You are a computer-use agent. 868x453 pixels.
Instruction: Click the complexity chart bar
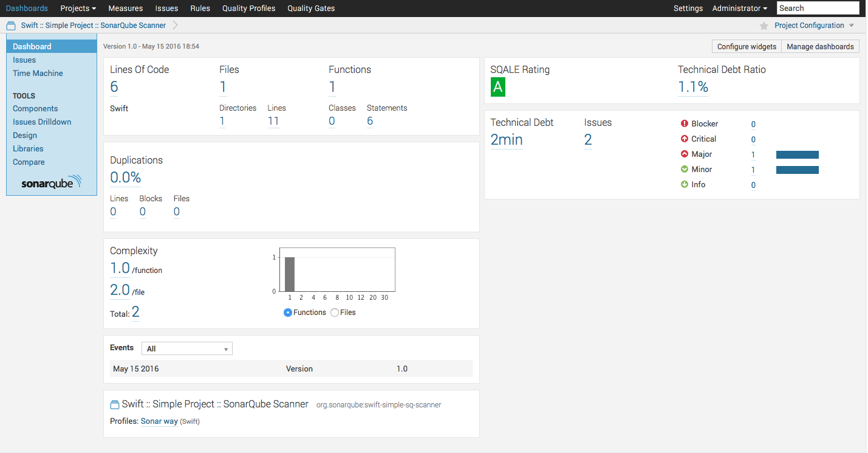(x=290, y=274)
